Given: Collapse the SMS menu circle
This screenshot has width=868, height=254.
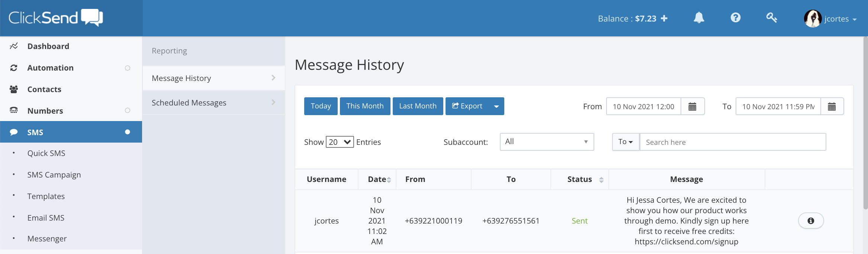Looking at the screenshot, I should (128, 132).
